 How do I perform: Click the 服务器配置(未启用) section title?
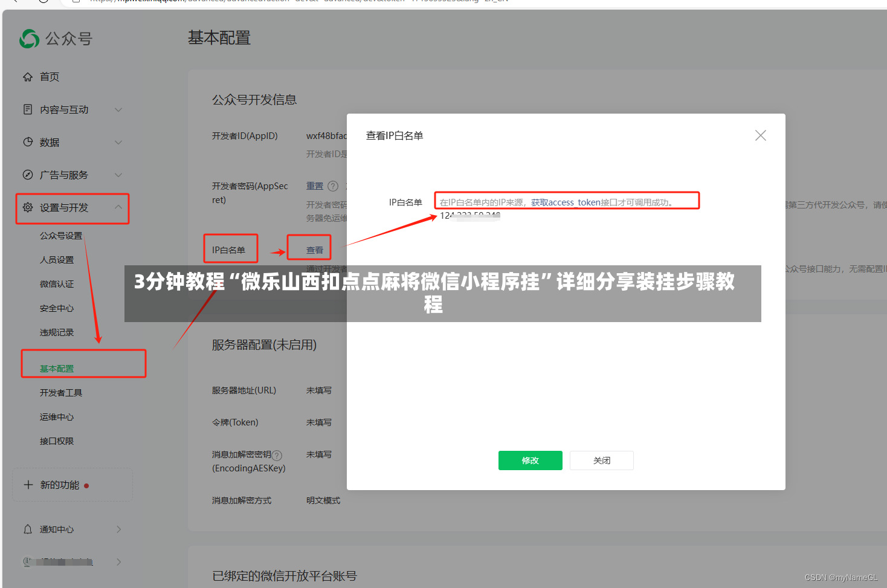tap(265, 345)
